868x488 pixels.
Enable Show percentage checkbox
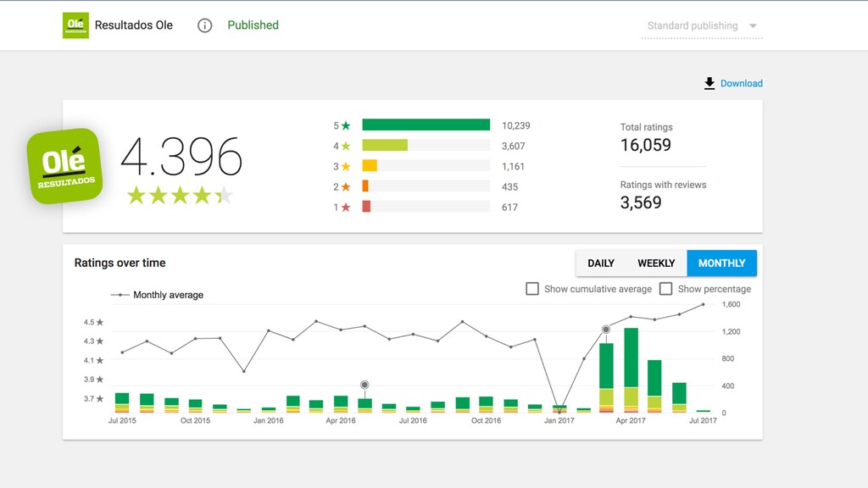click(666, 289)
